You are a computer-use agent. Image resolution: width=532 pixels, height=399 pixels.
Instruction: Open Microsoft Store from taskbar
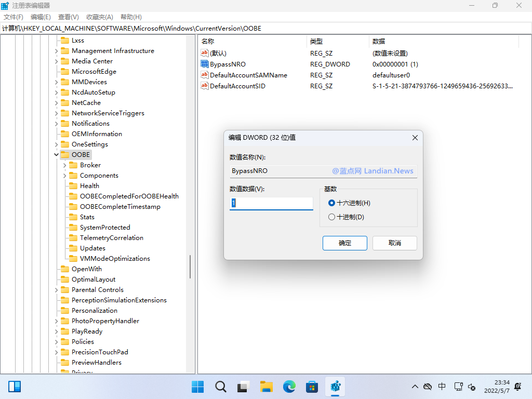pyautogui.click(x=312, y=387)
